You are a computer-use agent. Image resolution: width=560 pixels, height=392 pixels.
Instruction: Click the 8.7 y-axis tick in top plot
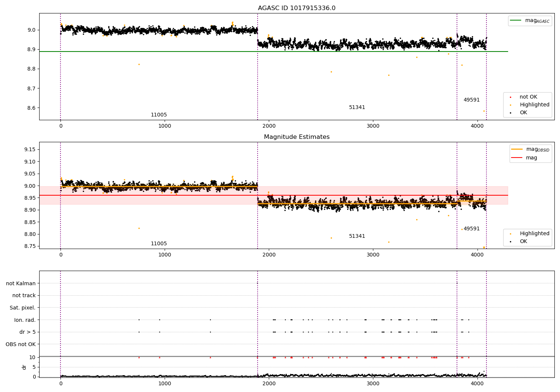[x=31, y=88]
